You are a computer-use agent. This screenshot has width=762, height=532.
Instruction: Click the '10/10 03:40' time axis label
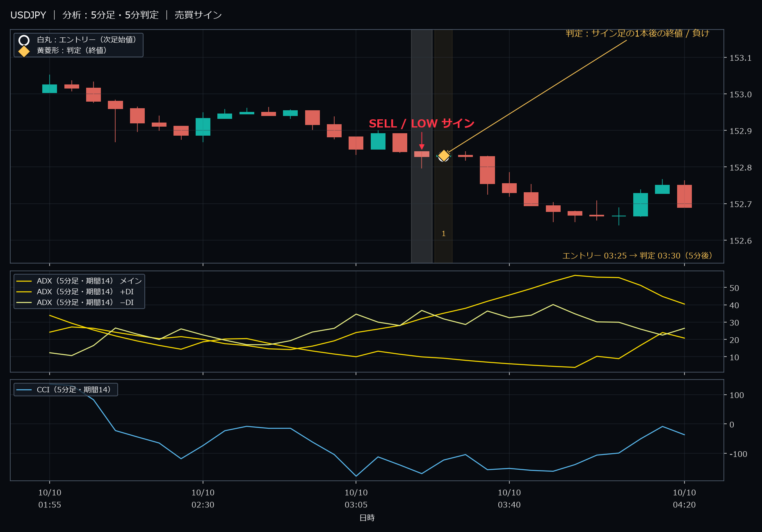[x=509, y=499]
